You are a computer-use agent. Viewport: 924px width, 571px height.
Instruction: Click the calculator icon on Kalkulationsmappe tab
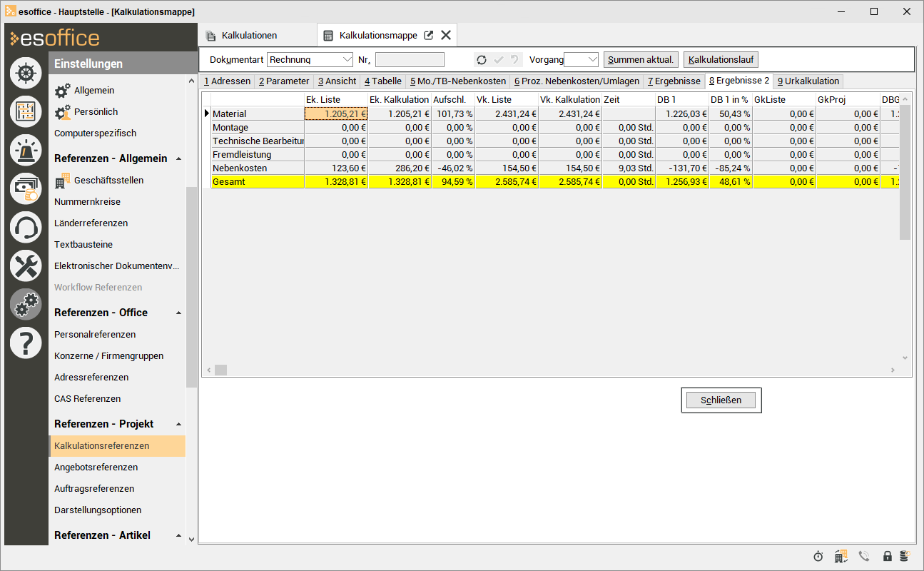(x=328, y=36)
